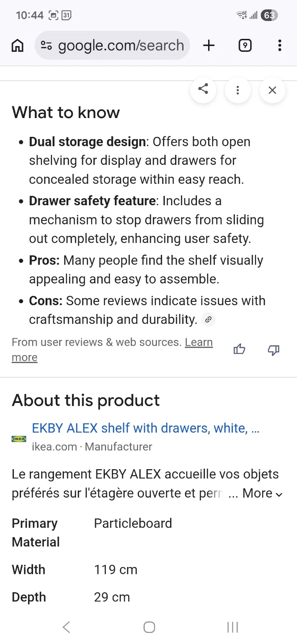The width and height of the screenshot is (297, 644).
Task: Open site info icon in address bar
Action: coord(46,45)
